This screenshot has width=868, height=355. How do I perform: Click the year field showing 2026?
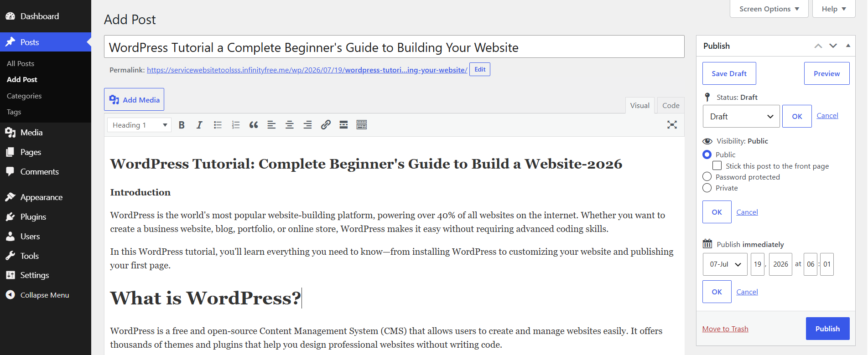pos(780,264)
